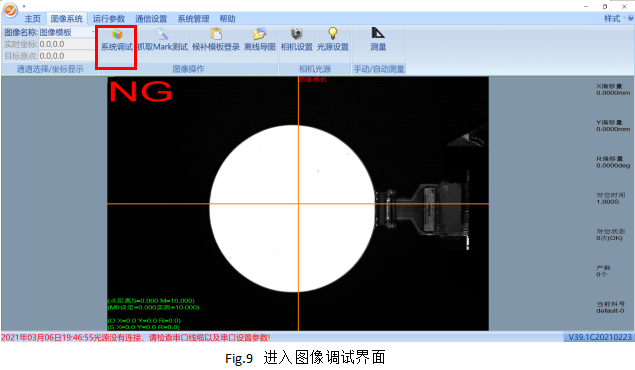Select the 通信设置 tab
635x370 pixels.
click(x=151, y=19)
